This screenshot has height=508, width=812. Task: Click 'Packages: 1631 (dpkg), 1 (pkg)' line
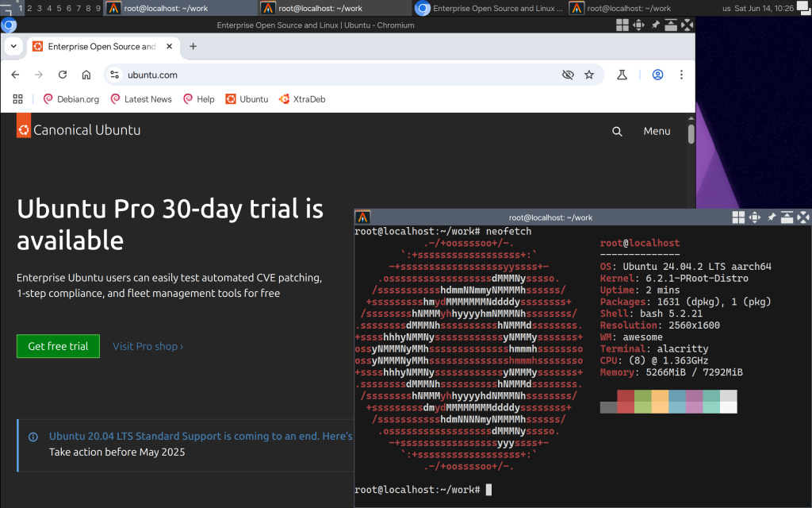686,302
